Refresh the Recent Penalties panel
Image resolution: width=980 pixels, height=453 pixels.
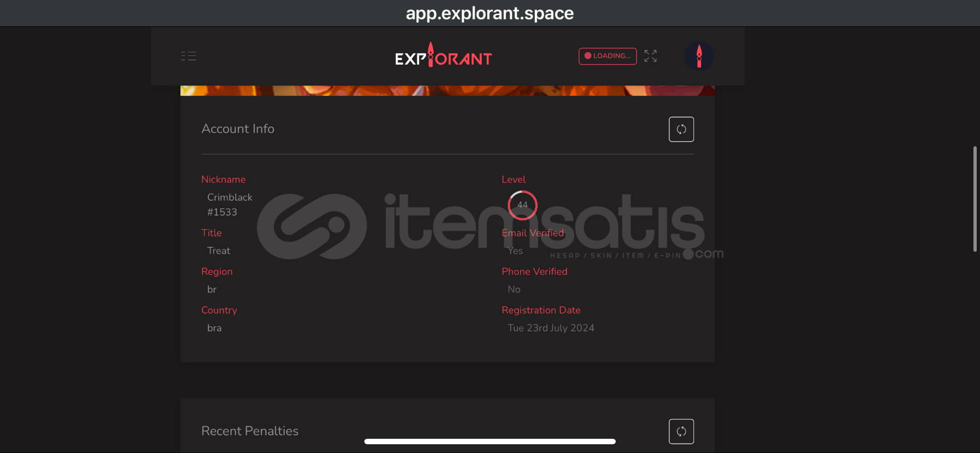coord(681,431)
